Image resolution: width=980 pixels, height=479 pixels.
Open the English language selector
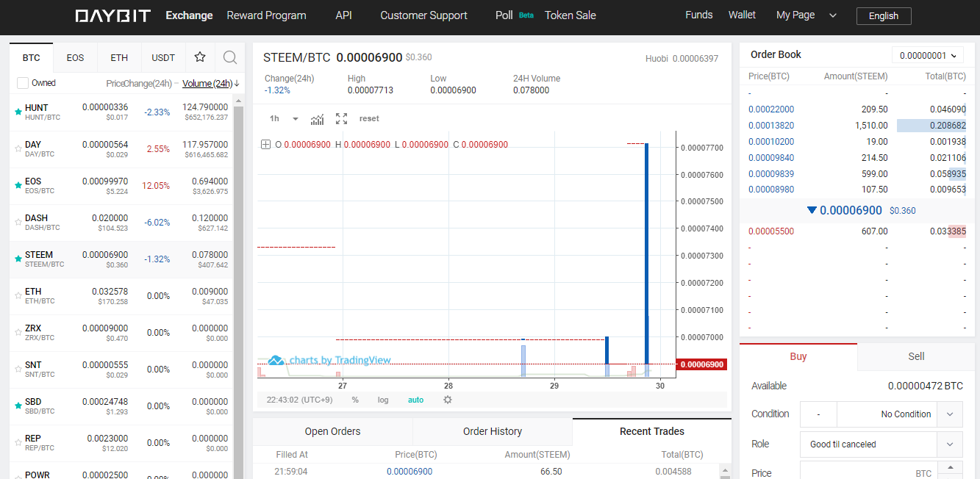(884, 15)
